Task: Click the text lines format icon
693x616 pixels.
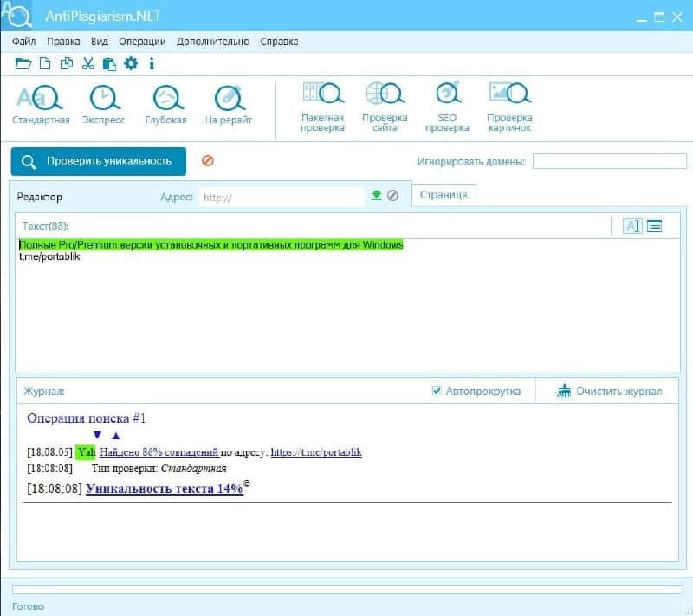Action: coord(655,226)
